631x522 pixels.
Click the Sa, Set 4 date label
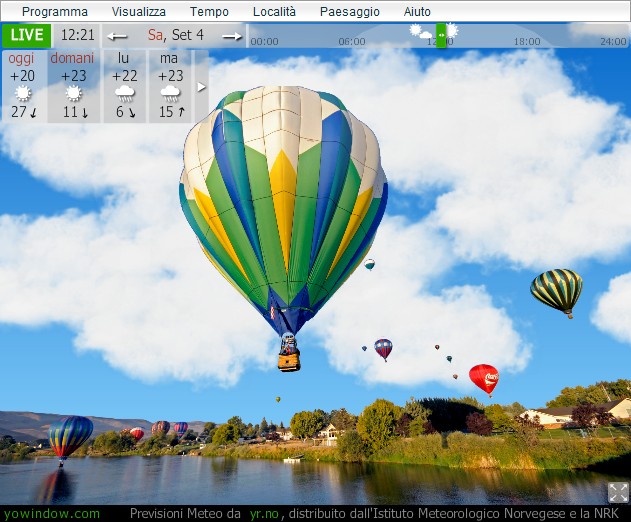(175, 35)
